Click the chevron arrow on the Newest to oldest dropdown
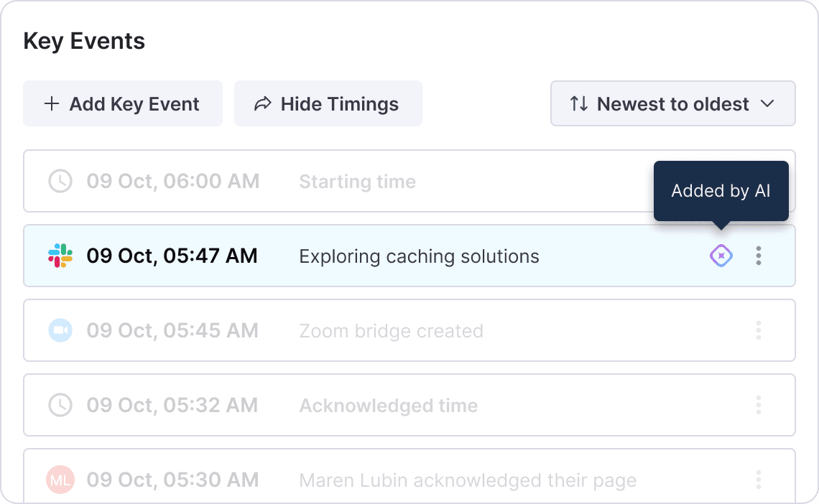 point(767,103)
